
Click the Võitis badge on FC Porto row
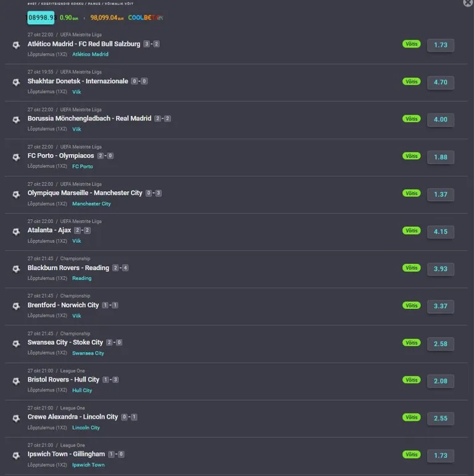[412, 156]
